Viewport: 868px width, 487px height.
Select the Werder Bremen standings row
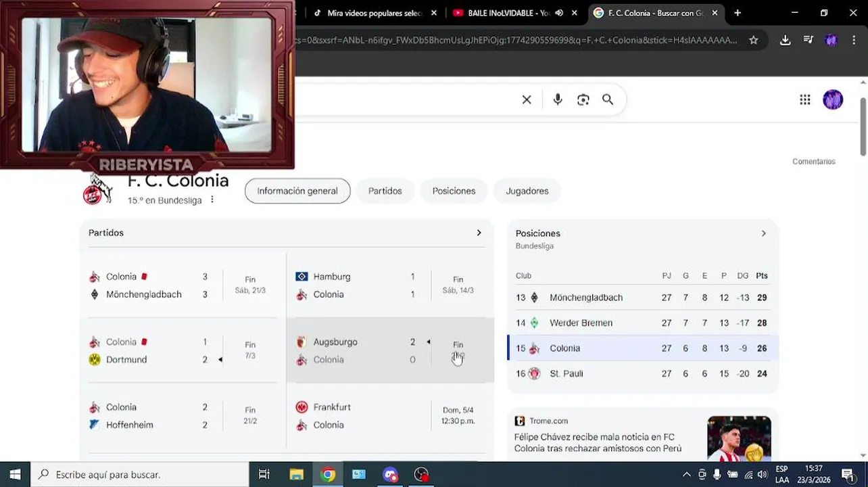642,323
